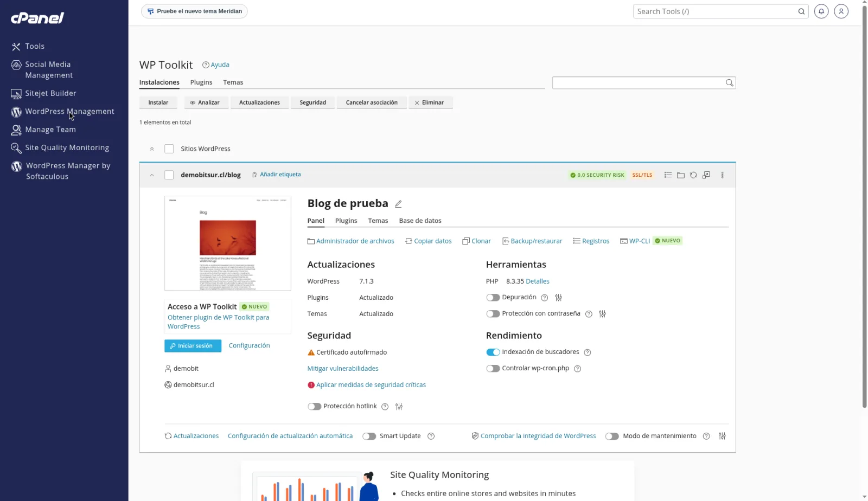
Task: Click Aplicar medidas de seguridad críticas
Action: (371, 385)
